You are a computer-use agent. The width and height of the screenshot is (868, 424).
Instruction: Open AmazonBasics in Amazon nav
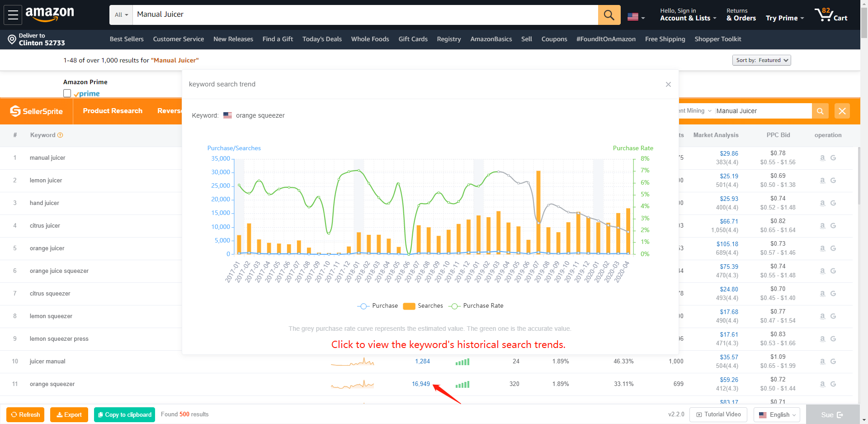491,39
